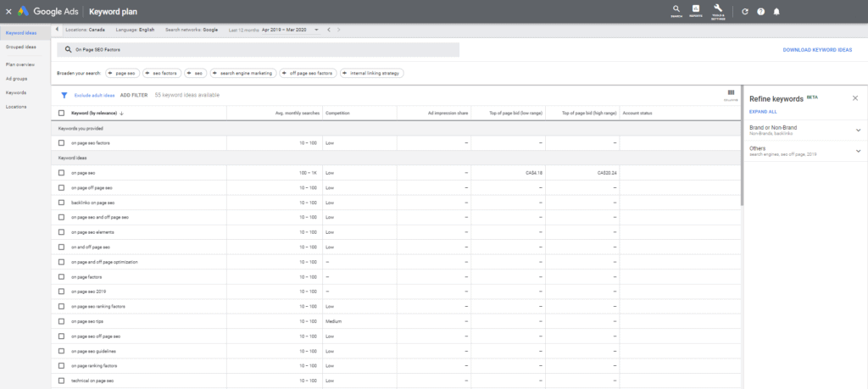This screenshot has width=868, height=389.
Task: Sort by Keyword relevance arrow
Action: (x=121, y=114)
